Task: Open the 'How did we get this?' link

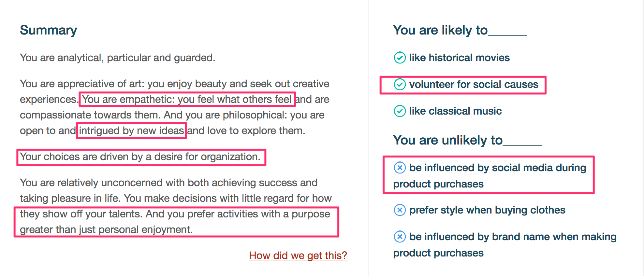Action: tap(298, 255)
